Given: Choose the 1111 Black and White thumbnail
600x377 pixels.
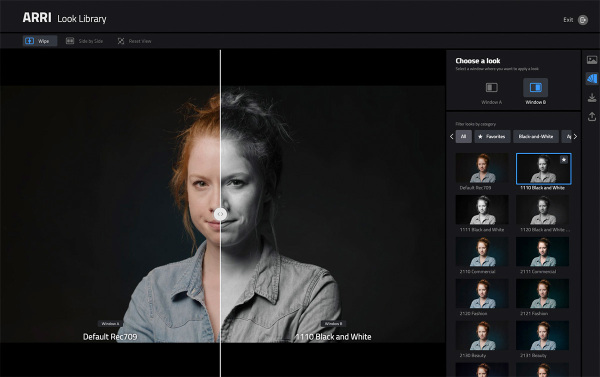Looking at the screenshot, I should (482, 210).
